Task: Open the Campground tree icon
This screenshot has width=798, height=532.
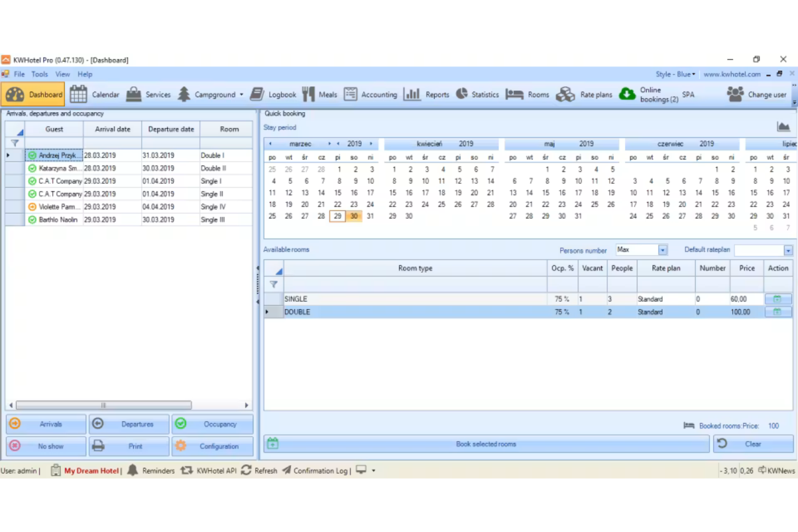Action: (x=184, y=94)
